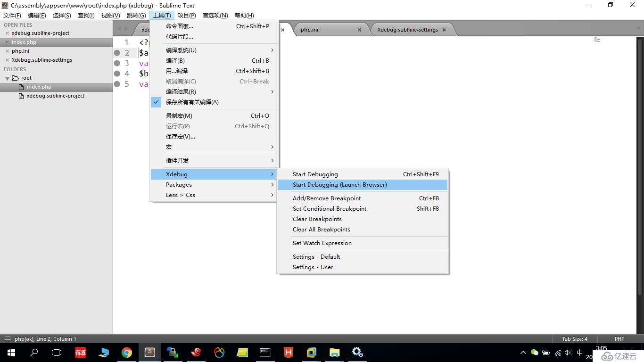Choose Set Conditional Breakpoint
644x362 pixels.
[363, 209]
